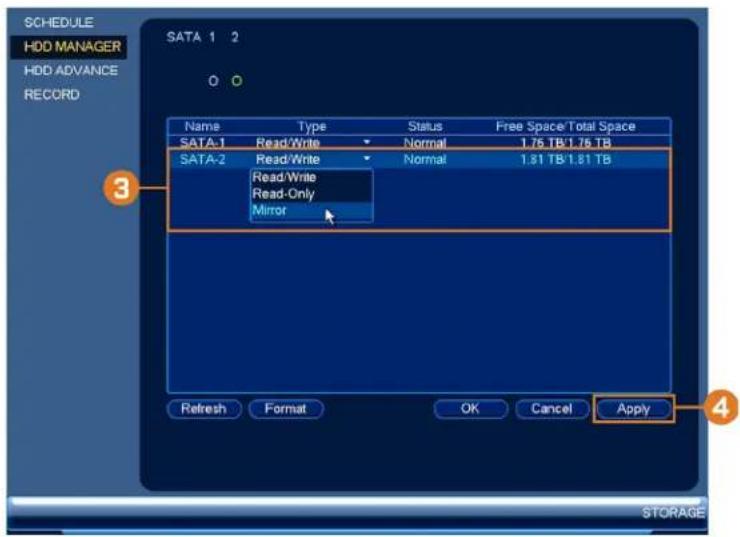Click SATA-2 Normal status cell

pyautogui.click(x=425, y=159)
